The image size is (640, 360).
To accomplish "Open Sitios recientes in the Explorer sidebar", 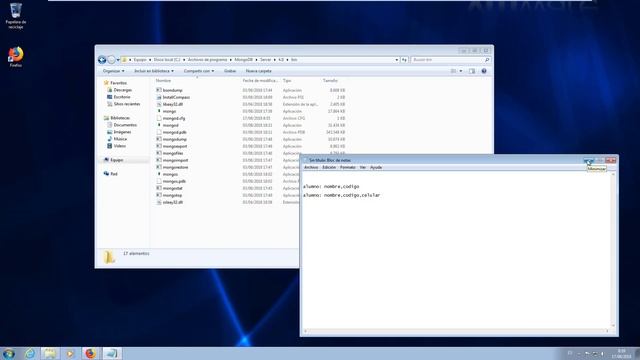I will click(x=127, y=104).
